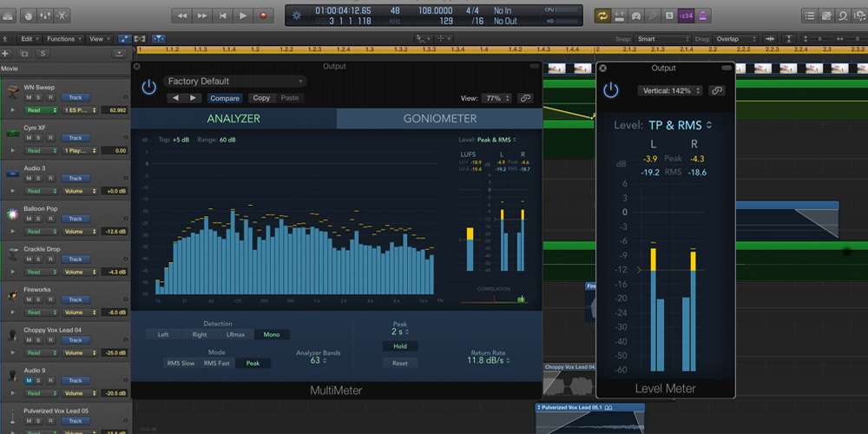
Task: Open the Snap Smart dropdown
Action: coord(663,39)
